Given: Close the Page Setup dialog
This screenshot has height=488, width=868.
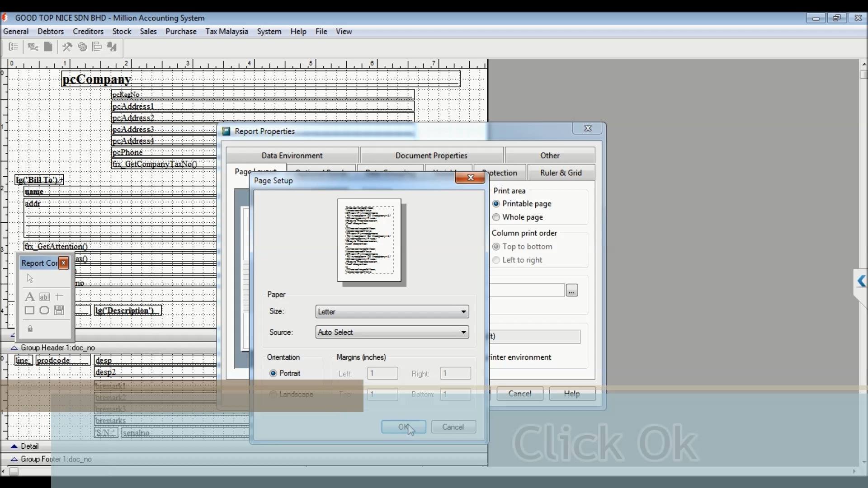Looking at the screenshot, I should [x=470, y=178].
